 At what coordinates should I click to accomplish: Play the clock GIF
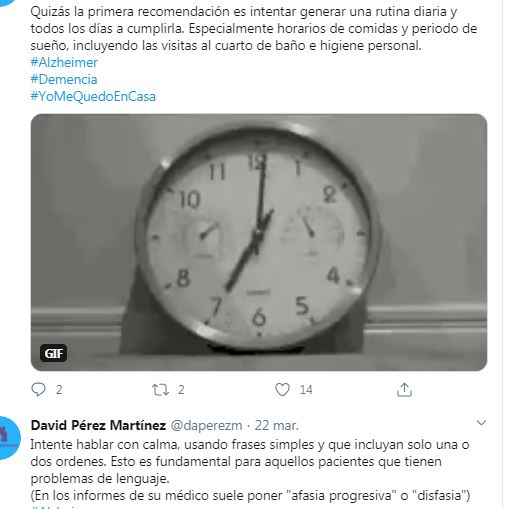(x=259, y=242)
